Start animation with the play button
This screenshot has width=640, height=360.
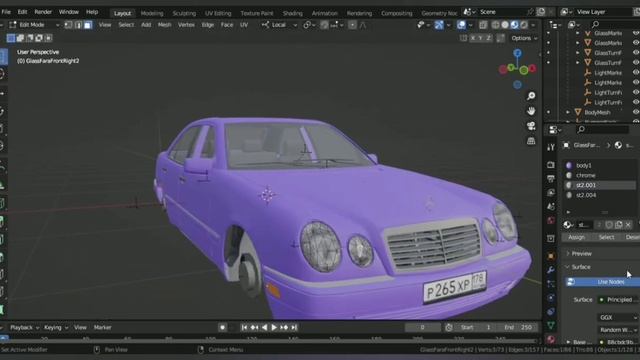pyautogui.click(x=274, y=327)
